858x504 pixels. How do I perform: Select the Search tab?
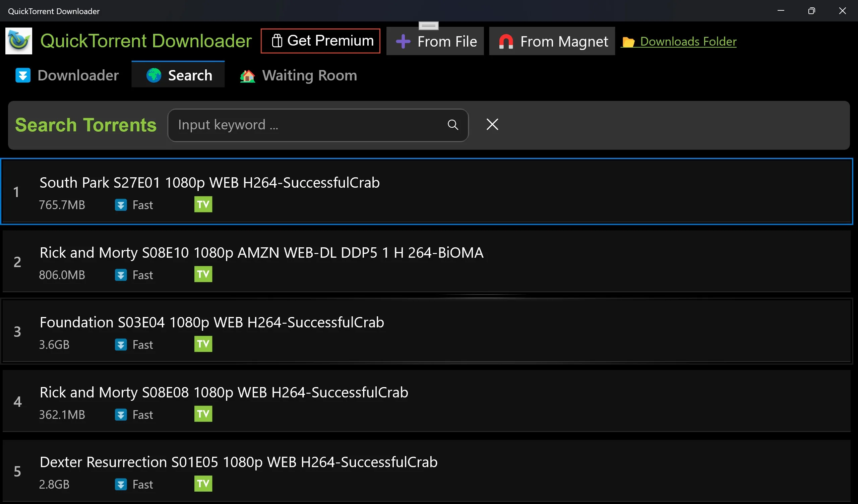coord(178,75)
